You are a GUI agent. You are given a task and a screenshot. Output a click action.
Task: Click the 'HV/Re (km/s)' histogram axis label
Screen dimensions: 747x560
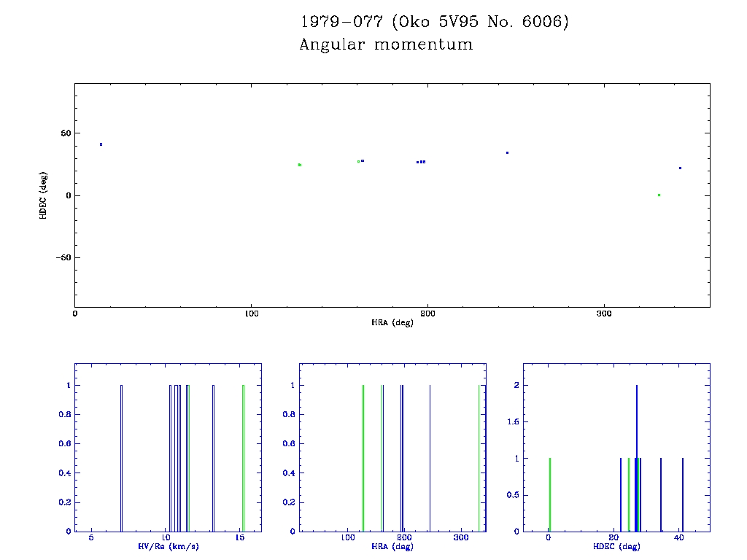[x=168, y=546]
